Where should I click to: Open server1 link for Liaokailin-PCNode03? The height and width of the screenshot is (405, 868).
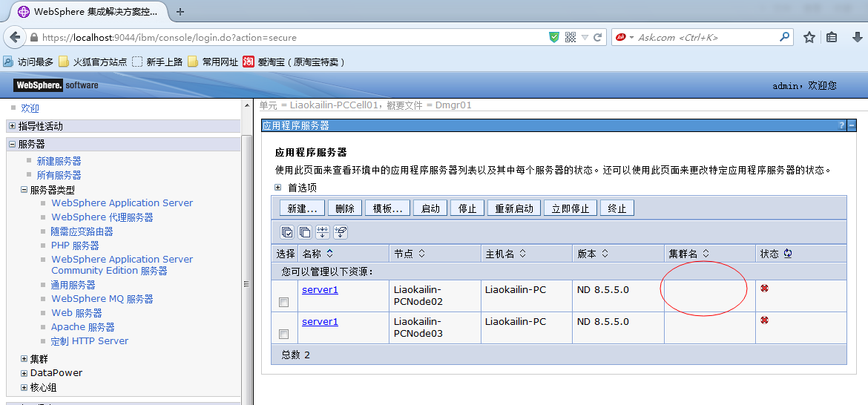(x=320, y=321)
